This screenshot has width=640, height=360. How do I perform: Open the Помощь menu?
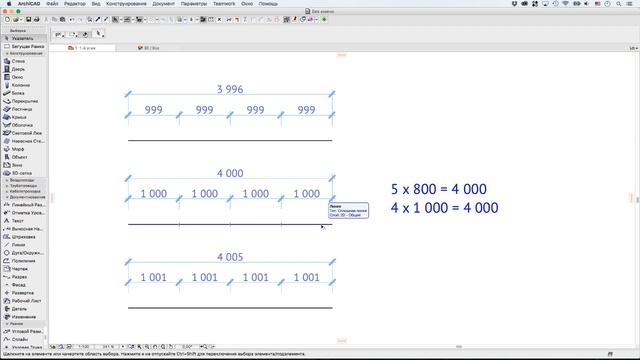[x=268, y=4]
